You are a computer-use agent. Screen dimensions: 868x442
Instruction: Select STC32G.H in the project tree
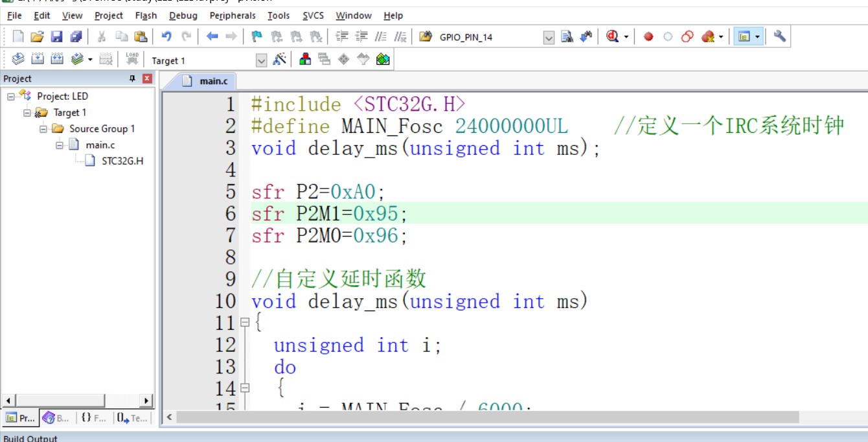coord(122,161)
